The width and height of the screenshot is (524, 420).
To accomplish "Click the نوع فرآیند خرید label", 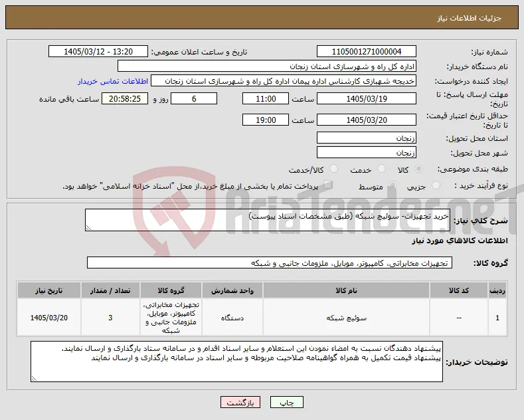I will (x=481, y=185).
